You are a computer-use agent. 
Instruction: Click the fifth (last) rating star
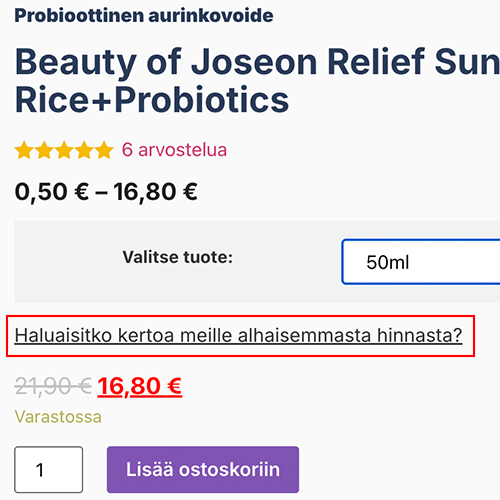[x=105, y=150]
